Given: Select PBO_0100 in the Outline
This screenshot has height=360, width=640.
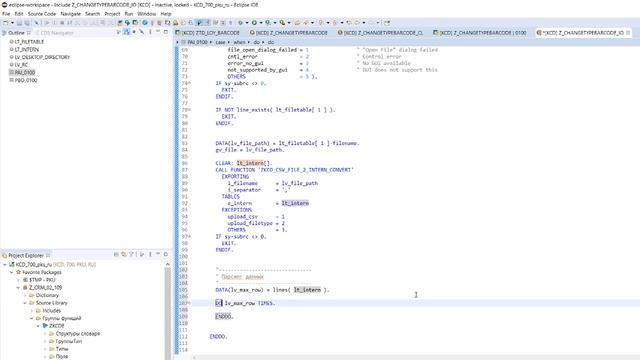Looking at the screenshot, I should [26, 80].
